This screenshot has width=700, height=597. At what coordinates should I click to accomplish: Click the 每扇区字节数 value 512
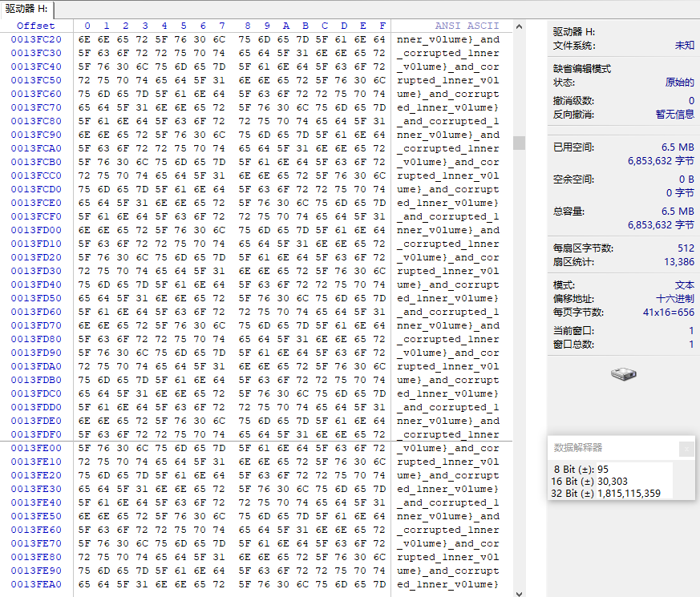coord(686,248)
